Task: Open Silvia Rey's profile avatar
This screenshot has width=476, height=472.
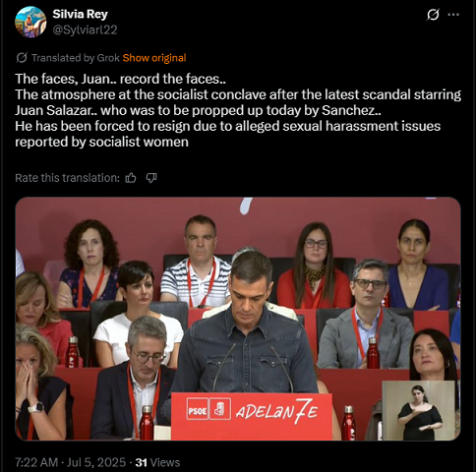Action: [x=30, y=22]
